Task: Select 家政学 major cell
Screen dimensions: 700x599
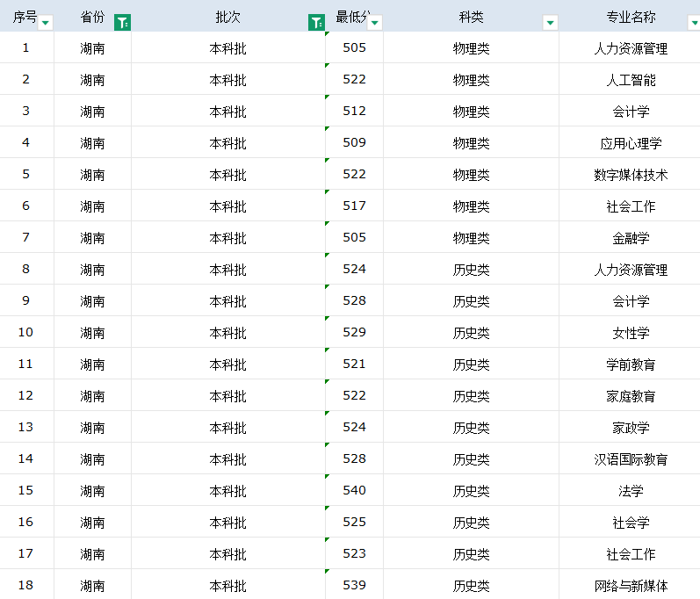Action: (x=630, y=427)
